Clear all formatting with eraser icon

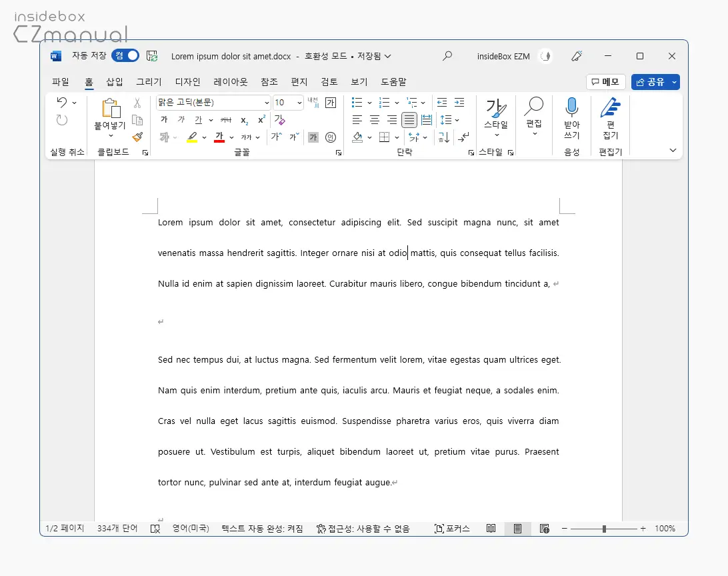(x=279, y=120)
